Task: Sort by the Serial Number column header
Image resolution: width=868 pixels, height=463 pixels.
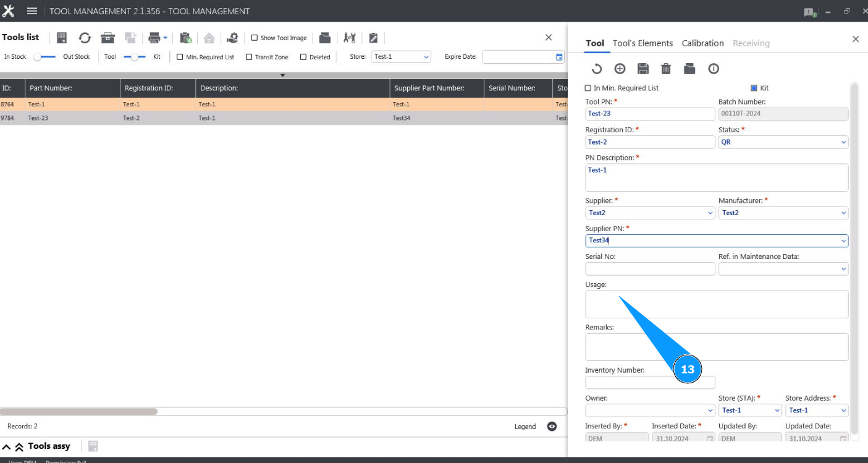Action: (518, 88)
